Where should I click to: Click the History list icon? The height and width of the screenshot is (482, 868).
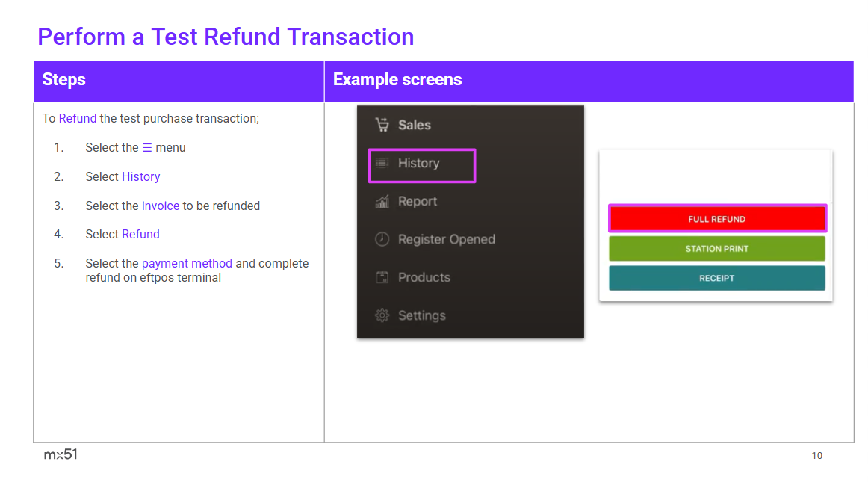tap(382, 163)
